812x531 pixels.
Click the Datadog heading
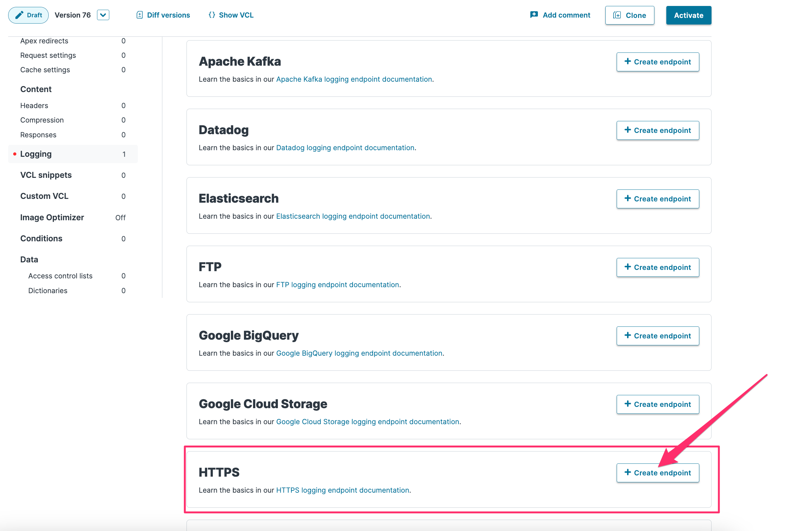tap(224, 130)
